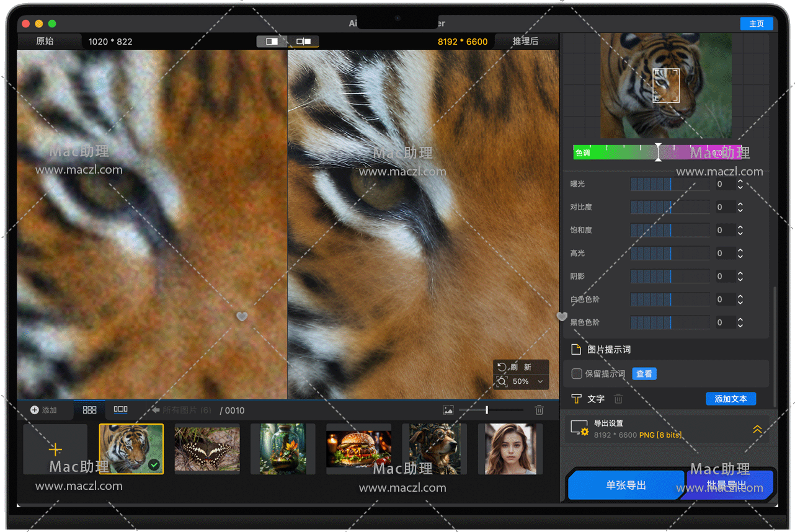The height and width of the screenshot is (532, 795).
Task: Click the trash icon beside 文字
Action: click(618, 399)
